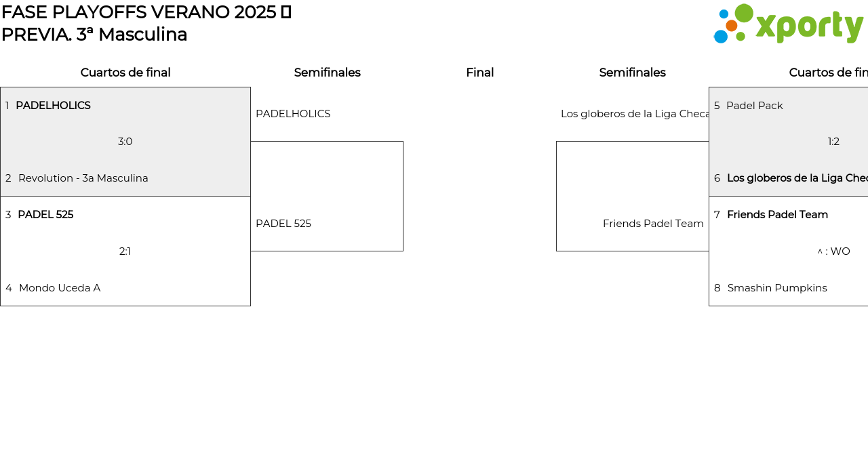
Task: Click team Revolution - 3a Masculina
Action: point(83,178)
